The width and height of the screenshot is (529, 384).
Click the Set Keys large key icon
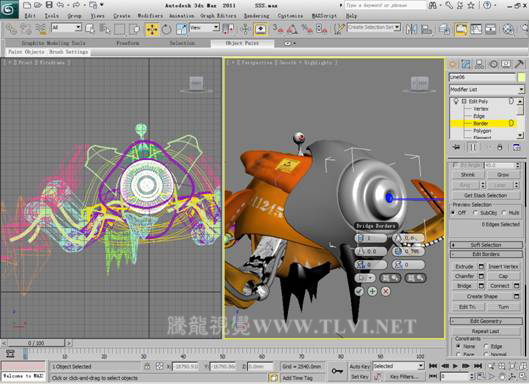[337, 371]
